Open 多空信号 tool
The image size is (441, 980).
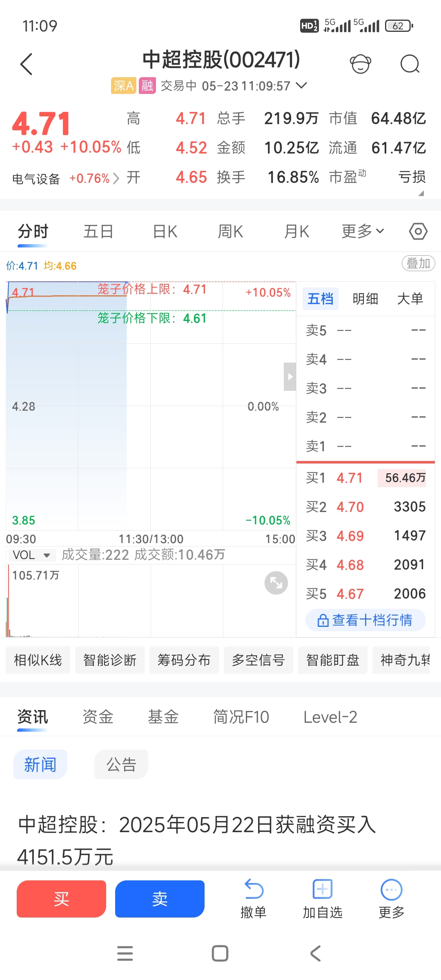pyautogui.click(x=258, y=660)
